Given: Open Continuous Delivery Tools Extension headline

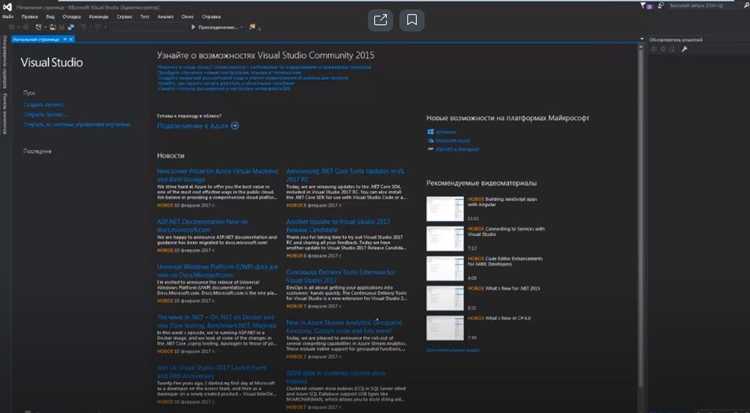Looking at the screenshot, I should pyautogui.click(x=341, y=276).
